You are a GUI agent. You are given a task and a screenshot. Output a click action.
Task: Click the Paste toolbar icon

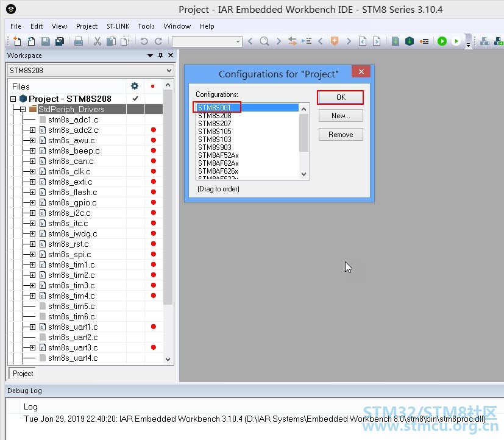click(x=124, y=41)
